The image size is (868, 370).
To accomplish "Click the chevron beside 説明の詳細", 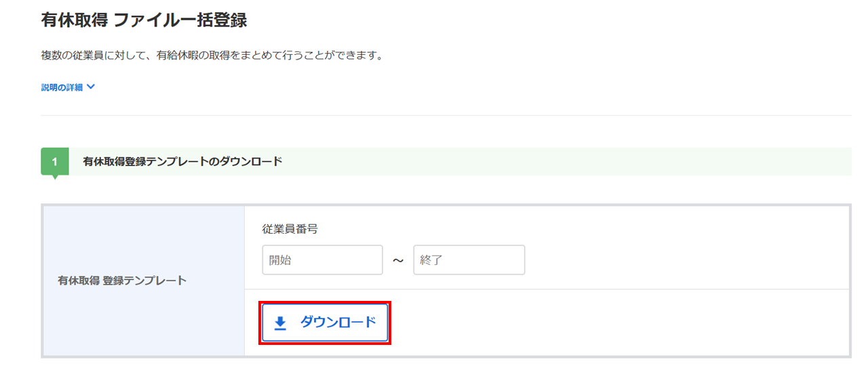I will [x=91, y=87].
